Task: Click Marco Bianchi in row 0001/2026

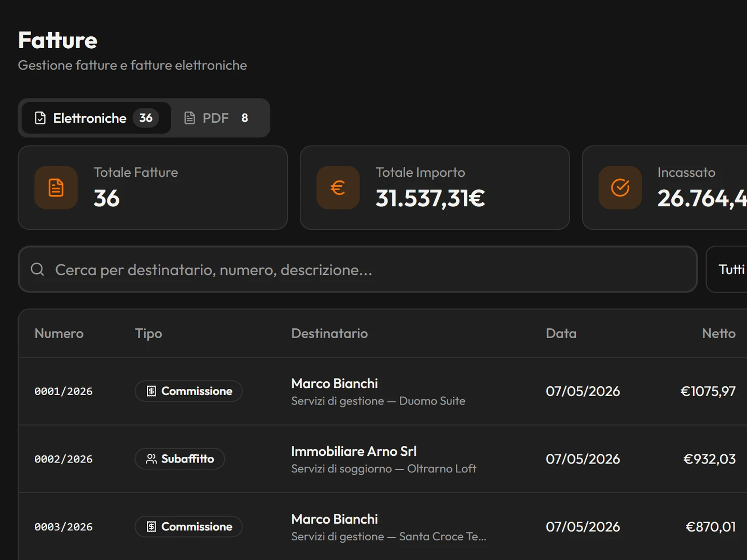Action: tap(335, 384)
